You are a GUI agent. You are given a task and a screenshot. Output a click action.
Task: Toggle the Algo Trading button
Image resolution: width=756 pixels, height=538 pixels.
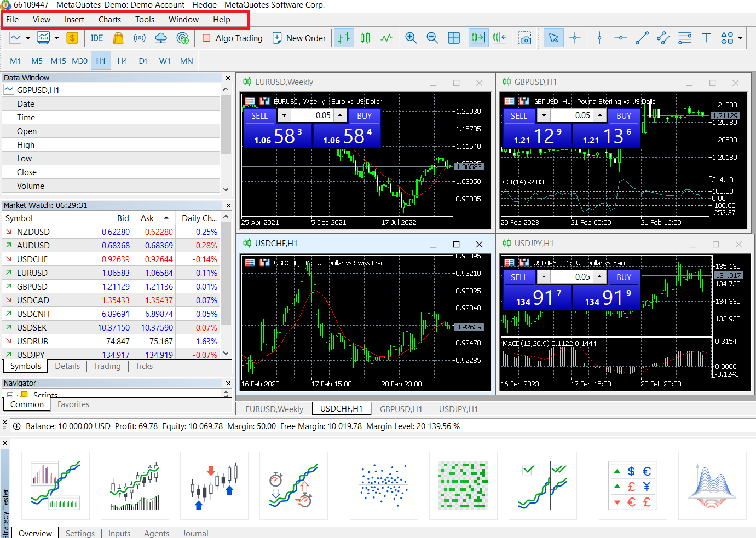click(232, 38)
